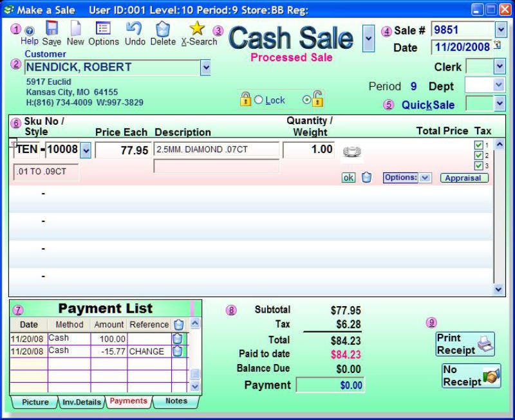Click the Method column header
The height and width of the screenshot is (420, 515).
[70, 325]
